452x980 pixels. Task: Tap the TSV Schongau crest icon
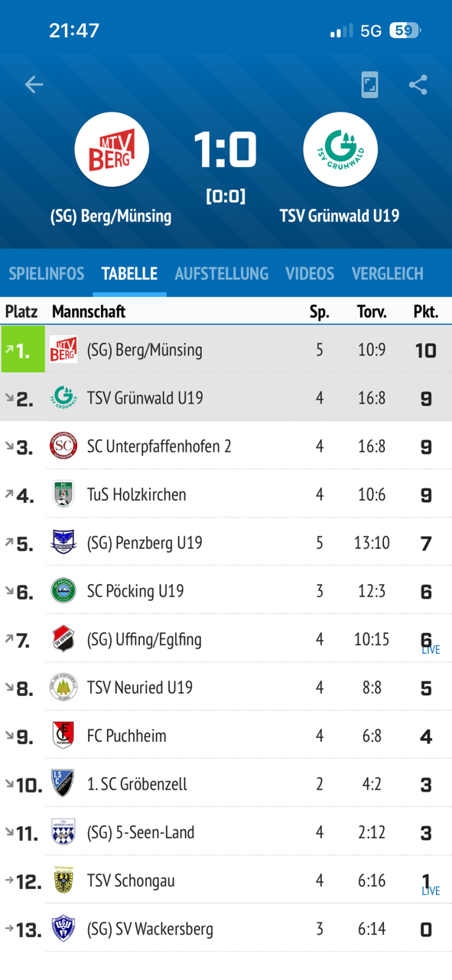tap(63, 880)
